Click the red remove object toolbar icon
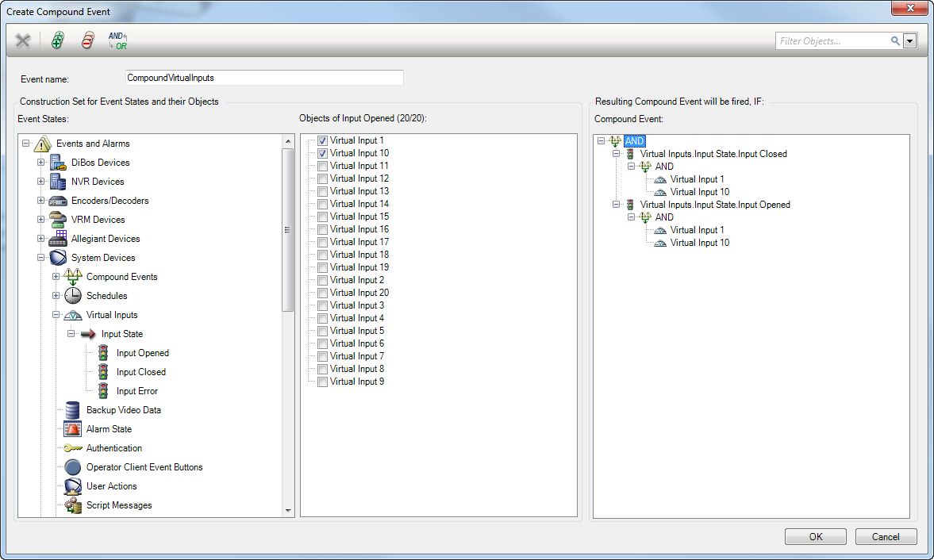The height and width of the screenshot is (560, 934). (x=87, y=40)
